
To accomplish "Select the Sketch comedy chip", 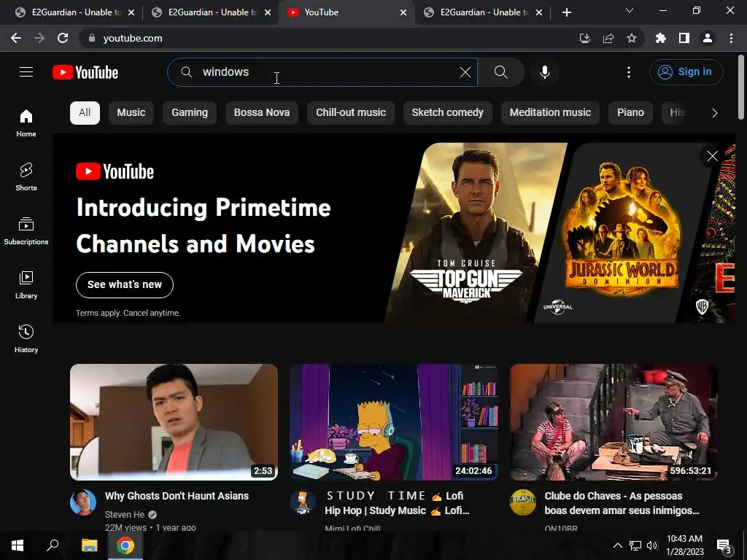I will coord(447,113).
